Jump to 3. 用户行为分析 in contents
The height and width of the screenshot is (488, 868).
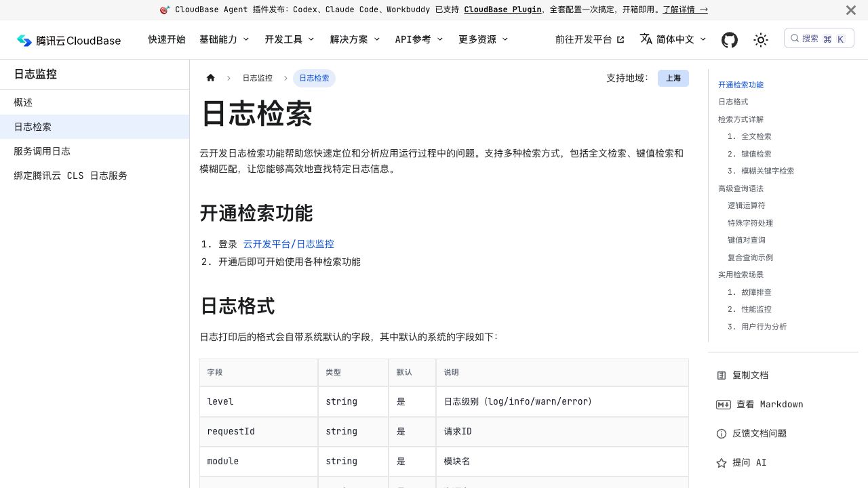point(757,327)
